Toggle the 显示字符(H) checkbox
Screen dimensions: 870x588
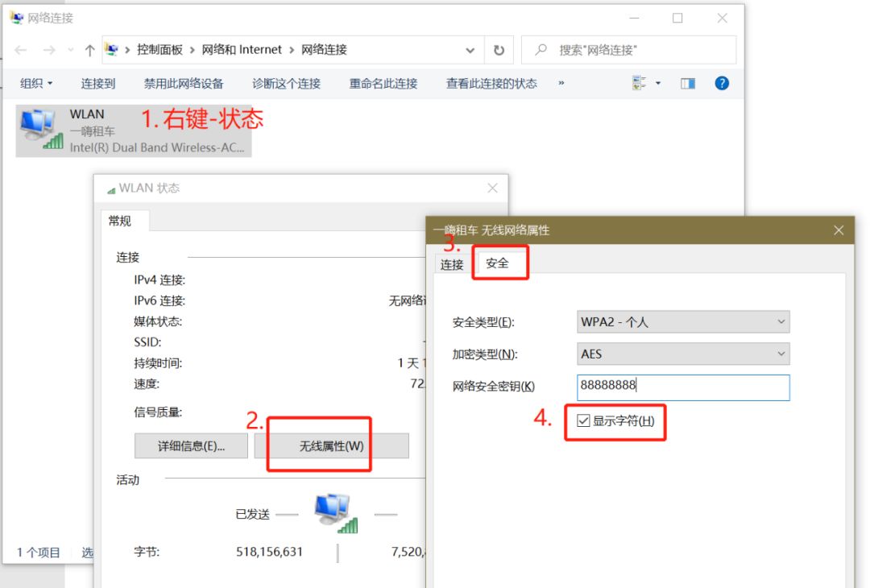(583, 421)
